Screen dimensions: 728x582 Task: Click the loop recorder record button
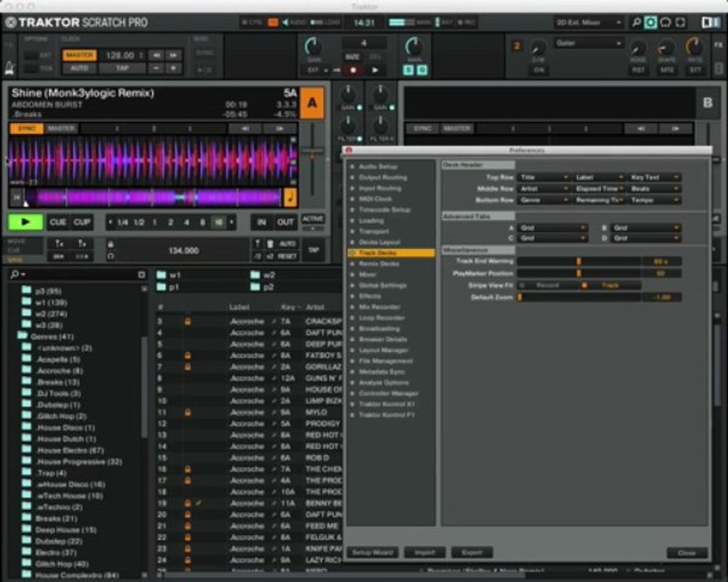(353, 70)
